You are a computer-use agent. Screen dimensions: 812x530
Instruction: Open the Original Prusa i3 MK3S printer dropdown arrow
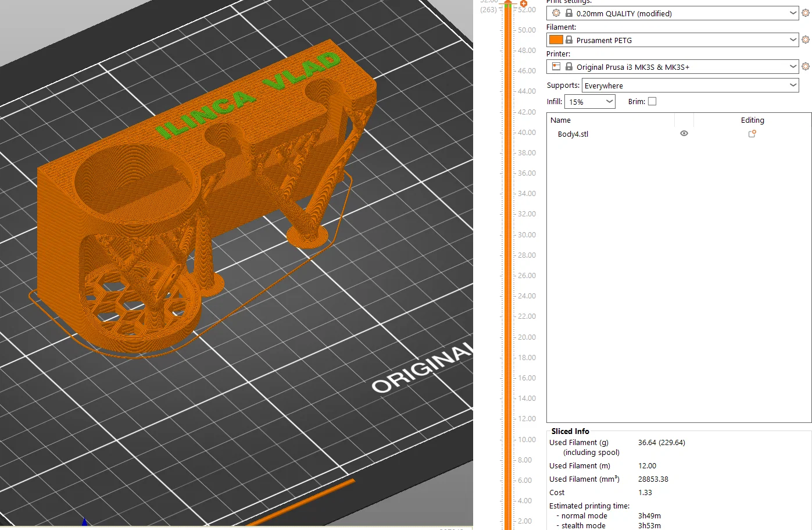pyautogui.click(x=793, y=66)
